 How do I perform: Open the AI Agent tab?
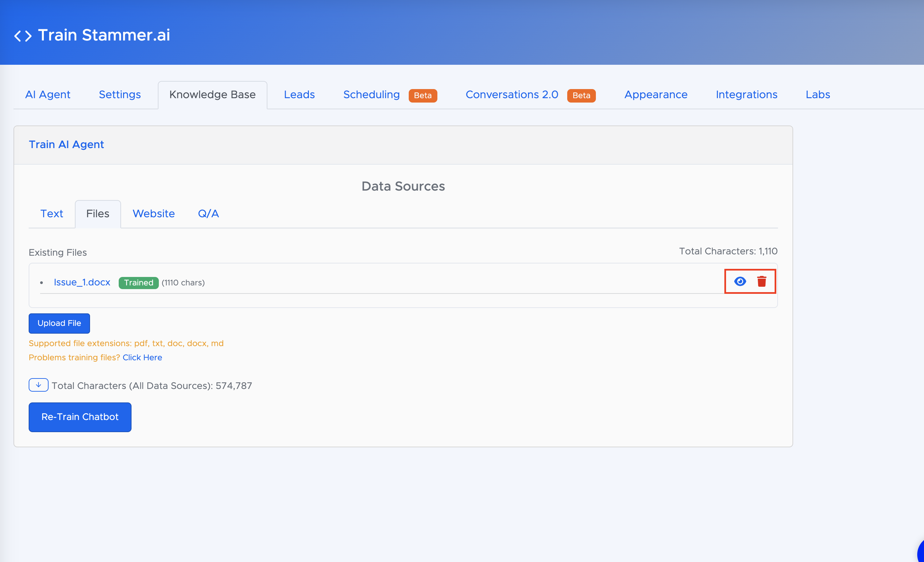click(48, 94)
